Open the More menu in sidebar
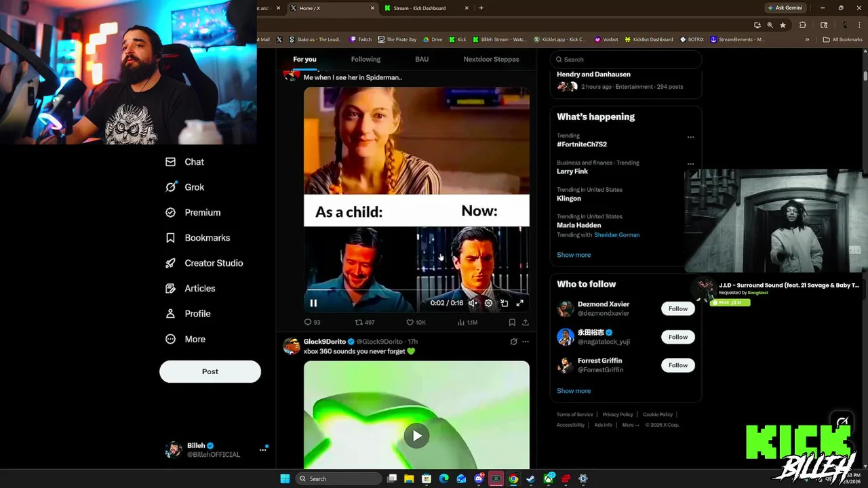The image size is (868, 488). (x=185, y=339)
